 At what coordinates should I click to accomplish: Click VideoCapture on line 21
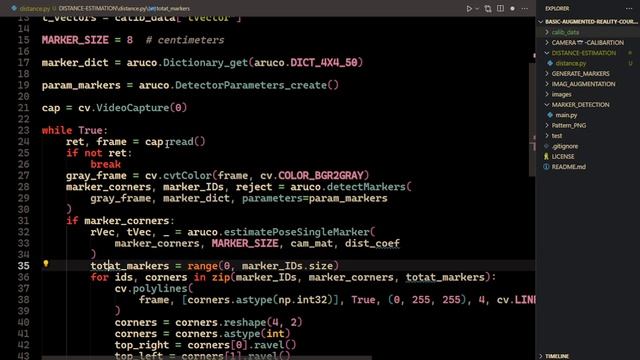click(133, 108)
